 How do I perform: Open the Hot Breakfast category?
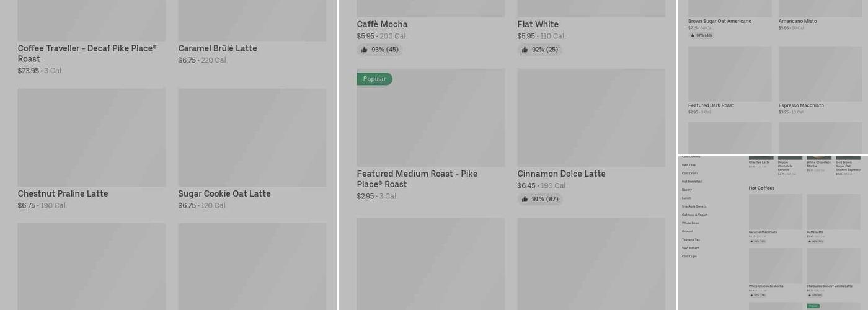[x=692, y=182]
